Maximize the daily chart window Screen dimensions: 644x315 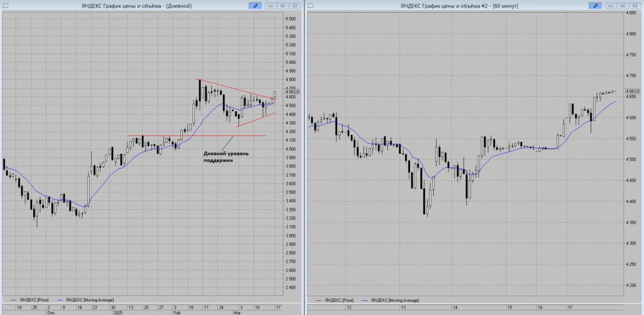coord(283,6)
